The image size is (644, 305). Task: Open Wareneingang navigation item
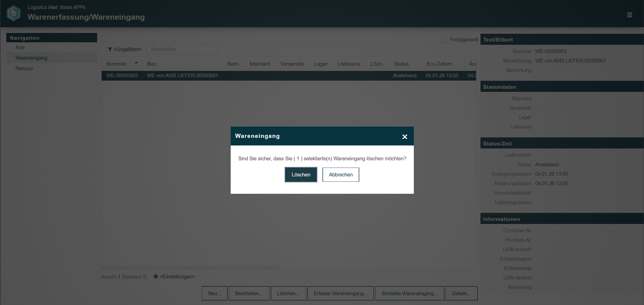tap(31, 58)
